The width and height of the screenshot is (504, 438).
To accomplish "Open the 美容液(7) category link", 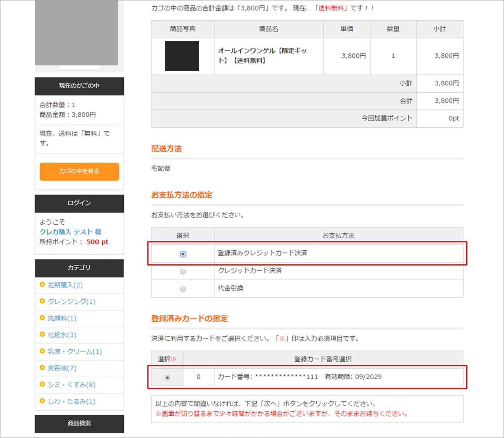I will pos(62,368).
